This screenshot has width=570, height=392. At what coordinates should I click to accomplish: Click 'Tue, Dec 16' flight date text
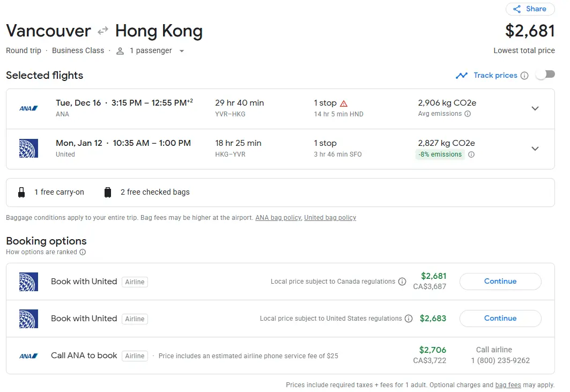pyautogui.click(x=78, y=103)
